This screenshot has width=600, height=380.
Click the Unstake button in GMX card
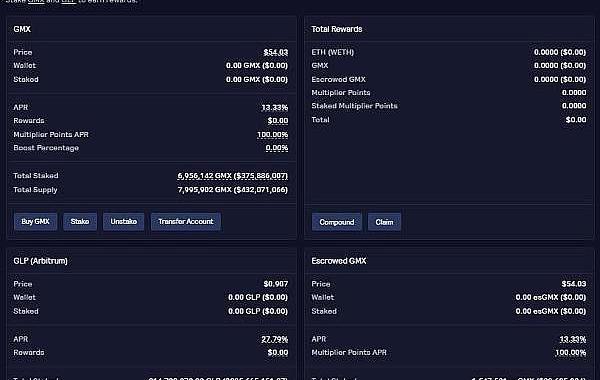[x=124, y=222]
